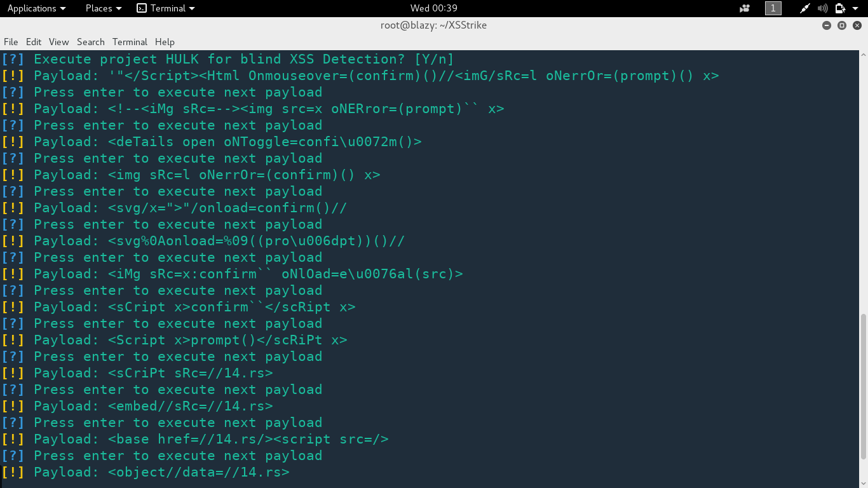Click the volume speaker icon

pos(823,8)
